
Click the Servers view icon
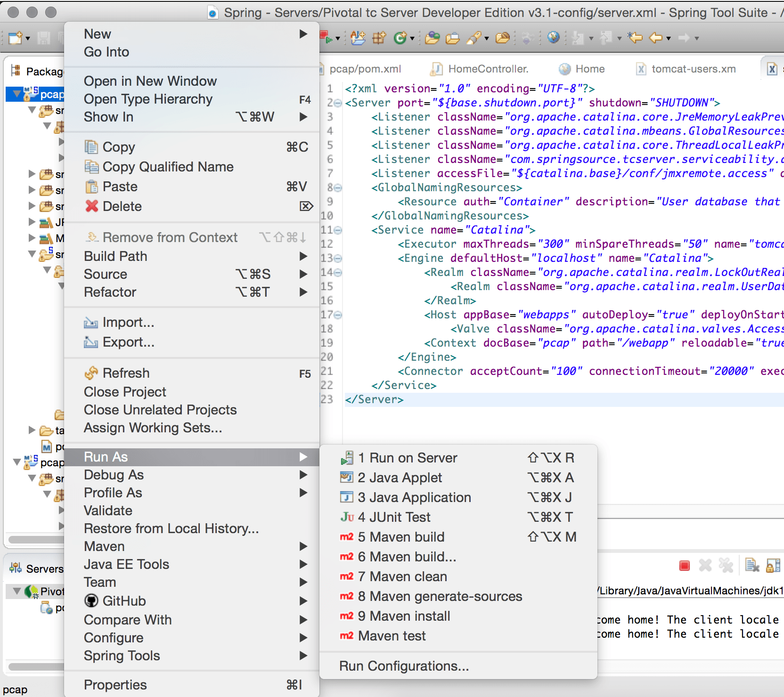pos(16,568)
